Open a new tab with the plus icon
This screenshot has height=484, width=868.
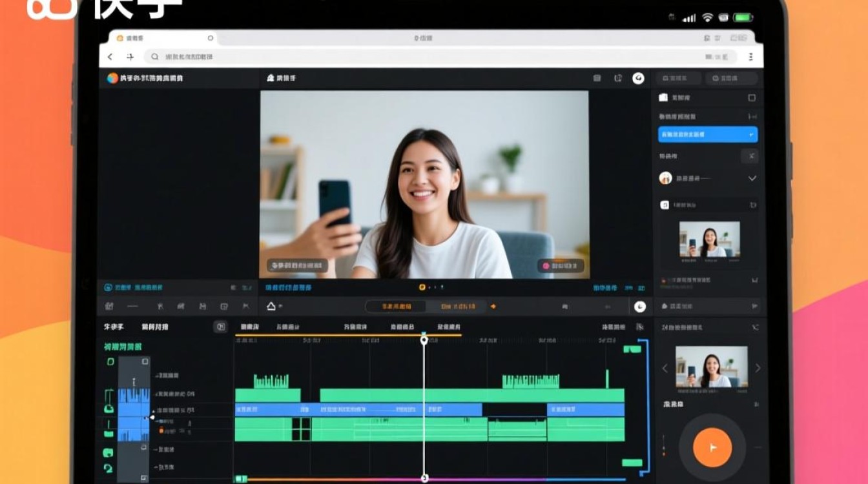pyautogui.click(x=130, y=57)
